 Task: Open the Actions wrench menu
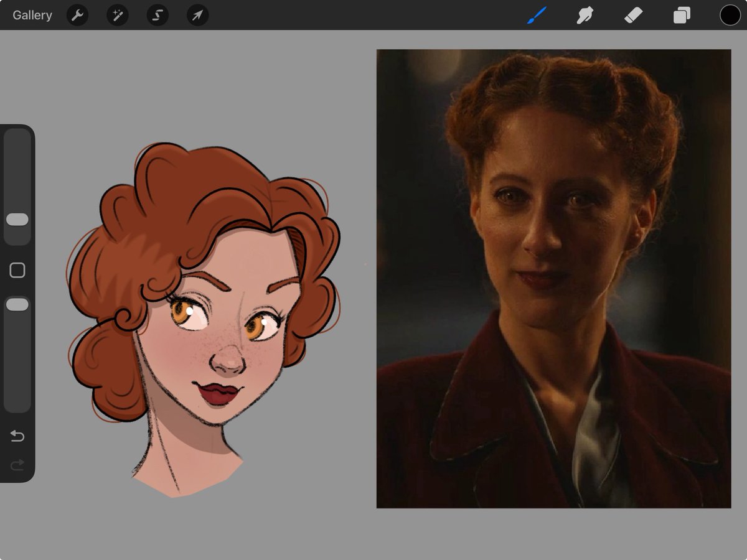pyautogui.click(x=77, y=16)
